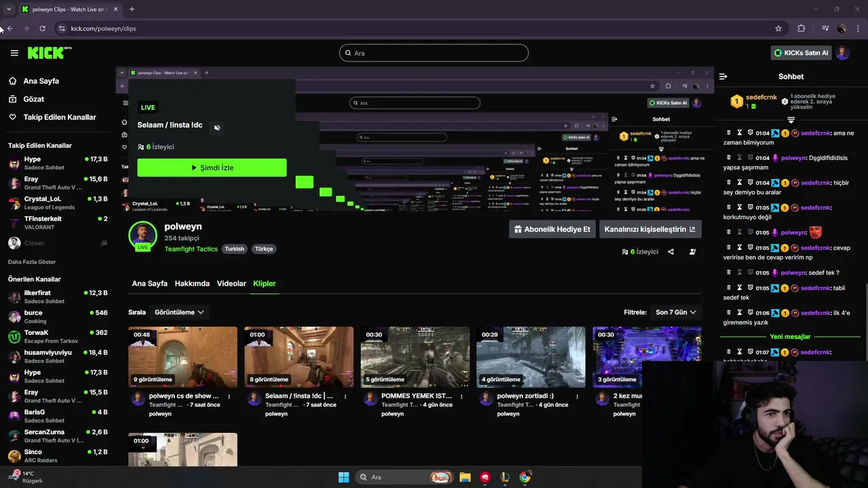Click the profile avatar in Kick header
The height and width of the screenshot is (488, 868).
coord(843,53)
